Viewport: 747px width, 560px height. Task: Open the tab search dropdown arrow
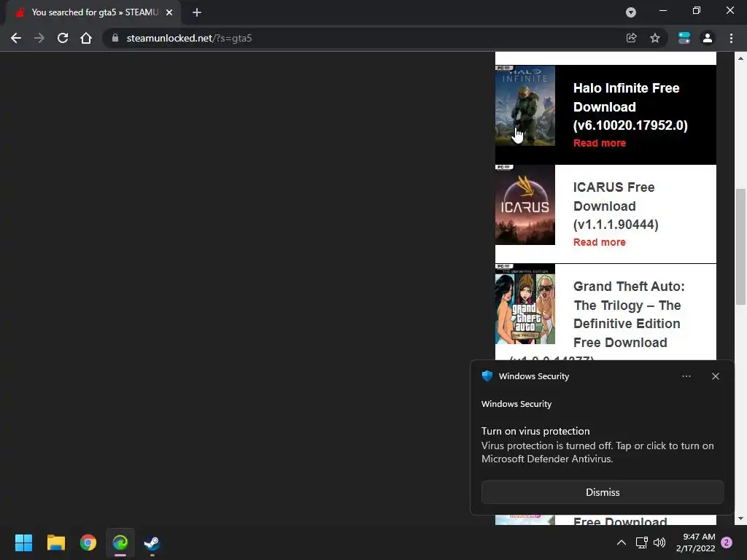631,12
